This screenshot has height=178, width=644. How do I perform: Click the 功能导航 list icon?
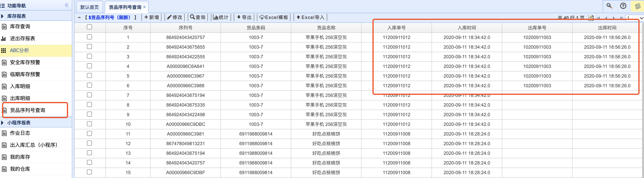tap(3, 5)
